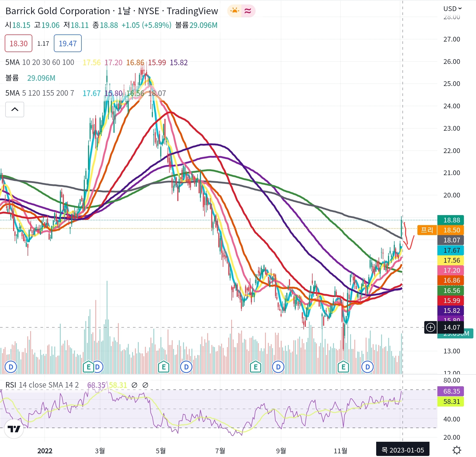This screenshot has width=476, height=457.
Task: Select the 볼륨 indicator legend
Action: coord(12,78)
